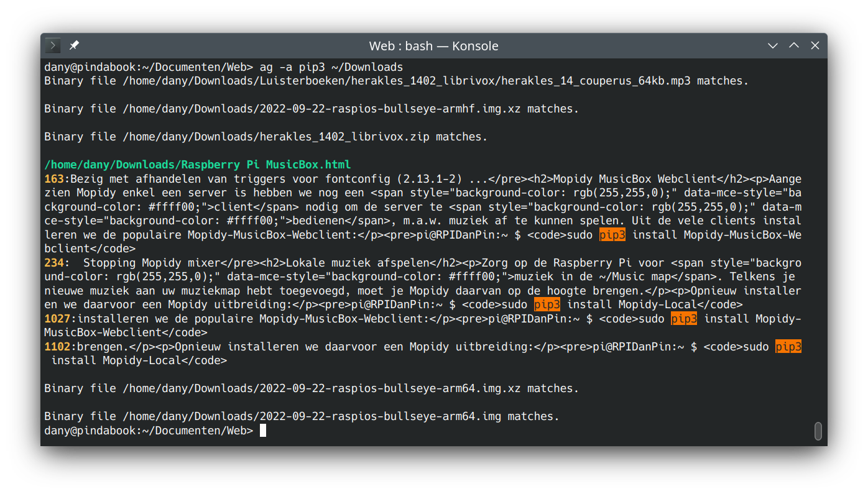Viewport: 868px width, 494px height.
Task: Maximize the Konsole window
Action: coord(794,45)
